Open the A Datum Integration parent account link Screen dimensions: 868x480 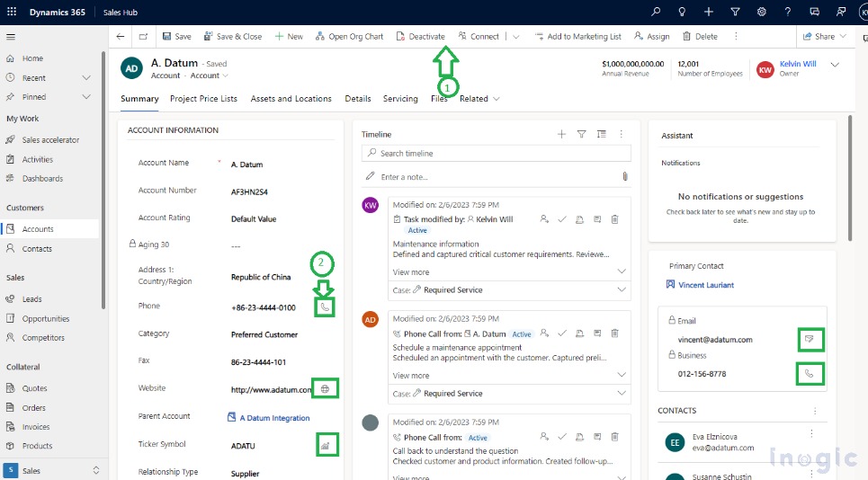(274, 418)
